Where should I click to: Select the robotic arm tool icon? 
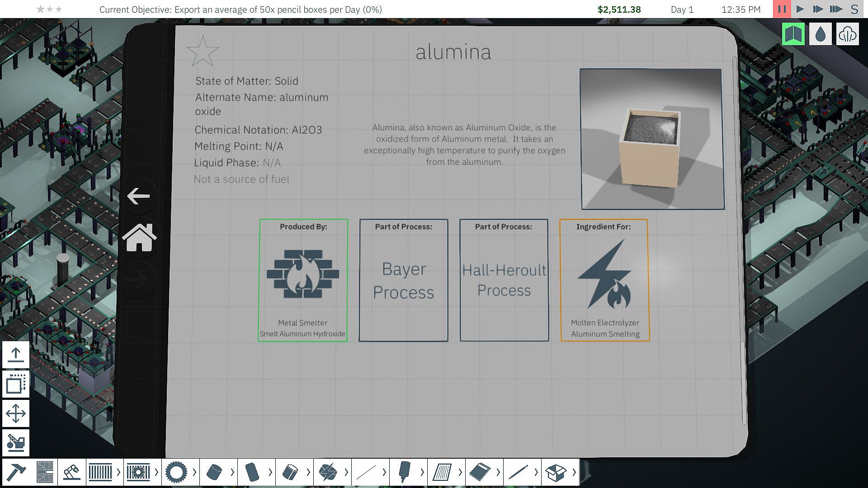coord(72,473)
